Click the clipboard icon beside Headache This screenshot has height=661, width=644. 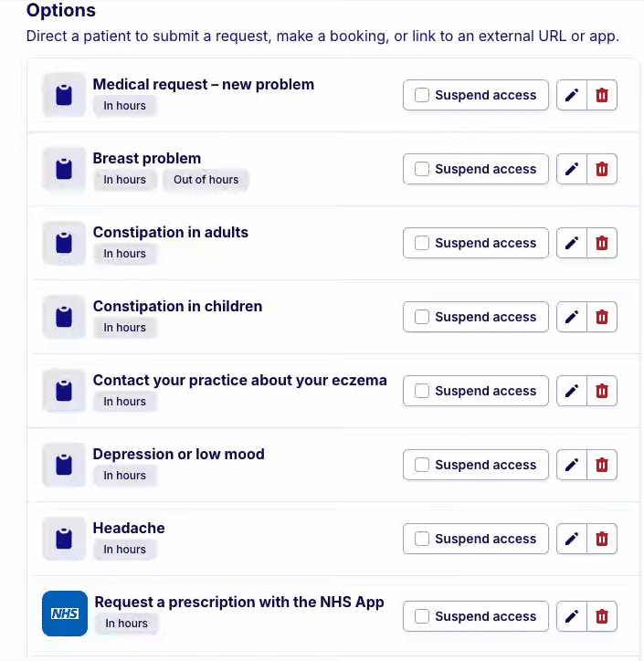tap(64, 539)
